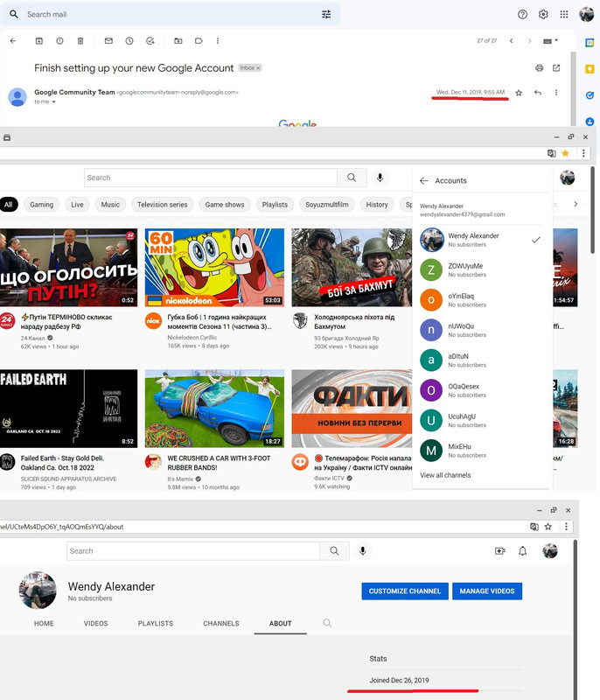Open Create video icon on channel page
Image resolution: width=600 pixels, height=700 pixels.
[x=500, y=551]
